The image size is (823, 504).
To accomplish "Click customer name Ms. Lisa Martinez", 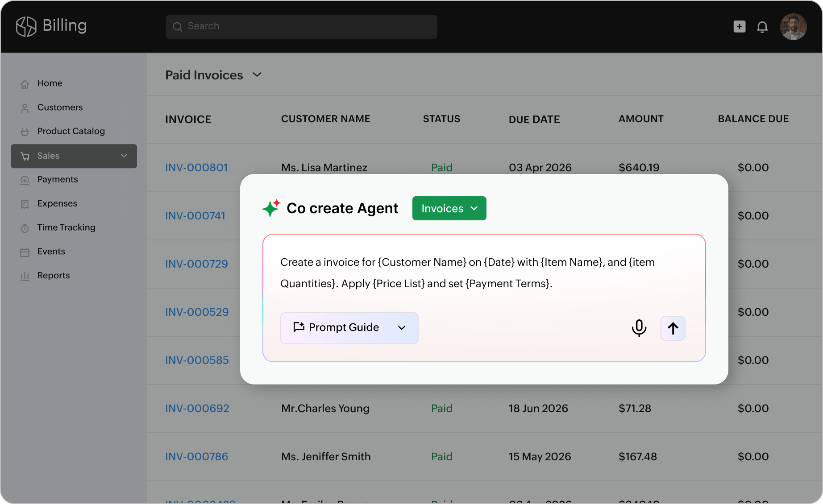I will 324,168.
